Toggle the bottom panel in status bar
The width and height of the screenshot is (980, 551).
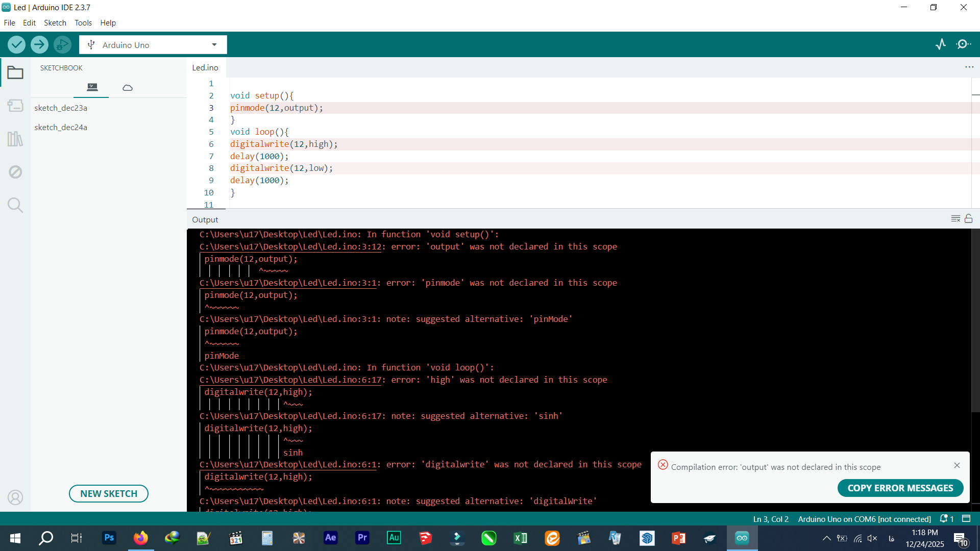tap(966, 518)
